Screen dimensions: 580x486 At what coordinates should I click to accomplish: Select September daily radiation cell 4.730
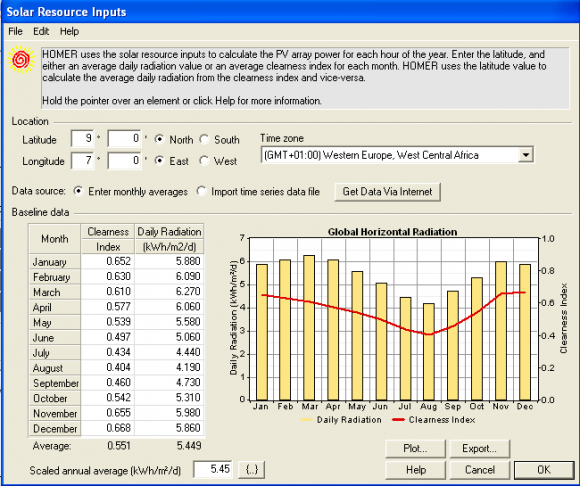[x=169, y=382]
